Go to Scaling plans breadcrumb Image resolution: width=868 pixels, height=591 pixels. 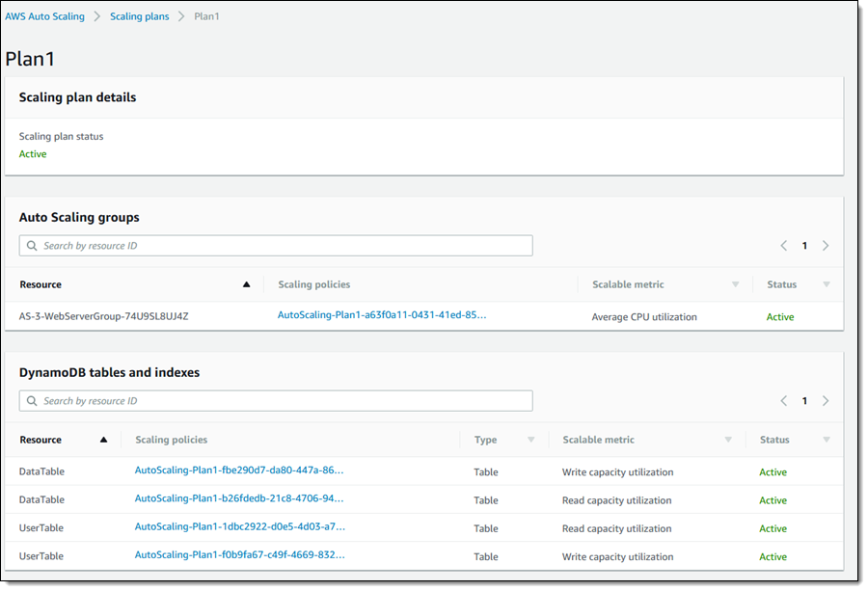140,16
